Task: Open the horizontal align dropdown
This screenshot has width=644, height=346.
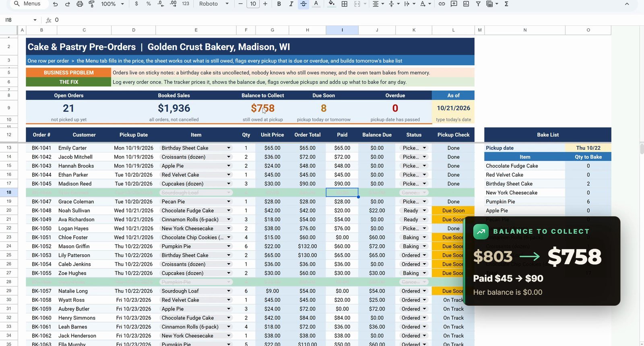Action: coord(378,4)
